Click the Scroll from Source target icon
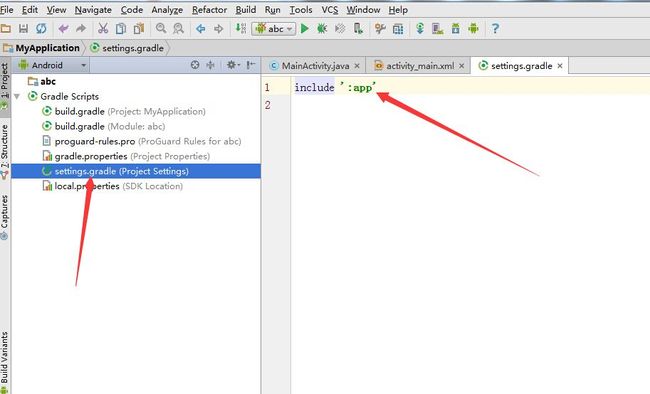650x394 pixels. click(x=195, y=65)
